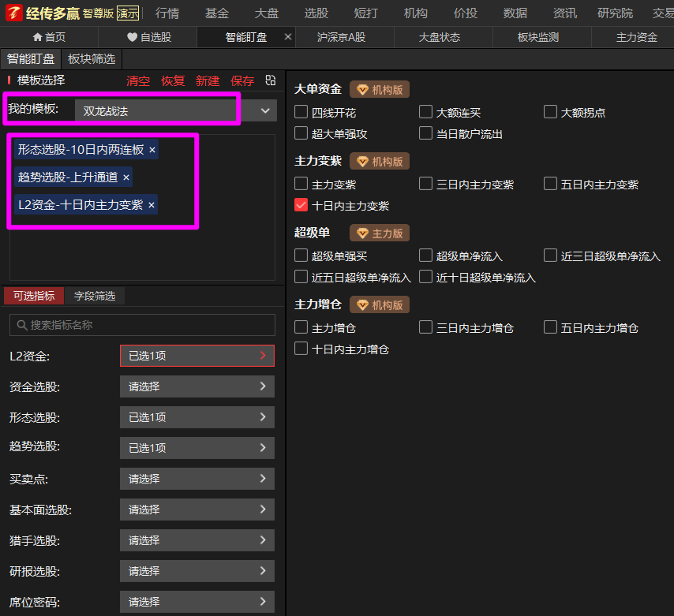
Task: Remove the L2资金-十日内主力变紧 tag
Action: coord(152,205)
